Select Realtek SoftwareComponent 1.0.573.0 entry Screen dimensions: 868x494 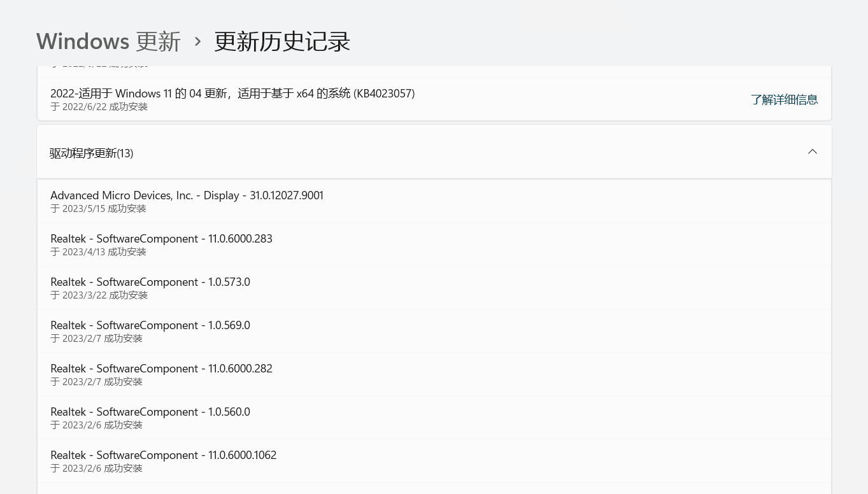pos(434,288)
